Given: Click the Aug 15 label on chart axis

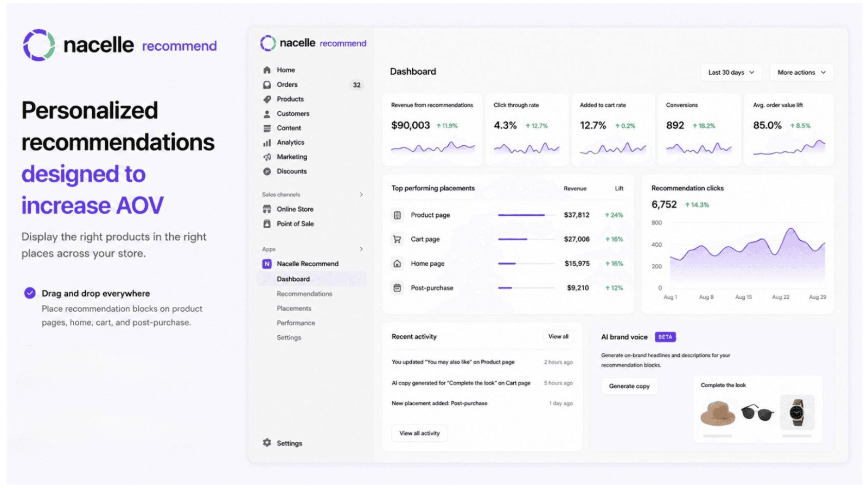Looking at the screenshot, I should [x=743, y=297].
